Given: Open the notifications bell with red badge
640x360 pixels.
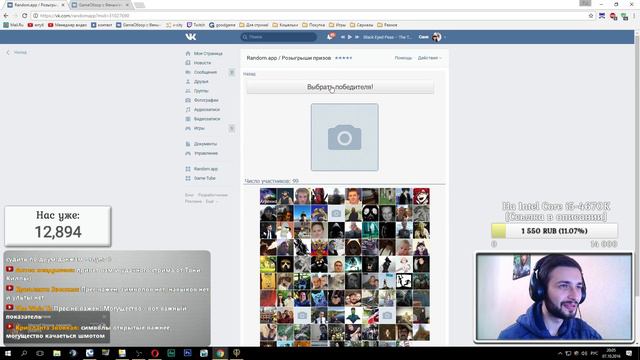Looking at the screenshot, I should (x=330, y=37).
